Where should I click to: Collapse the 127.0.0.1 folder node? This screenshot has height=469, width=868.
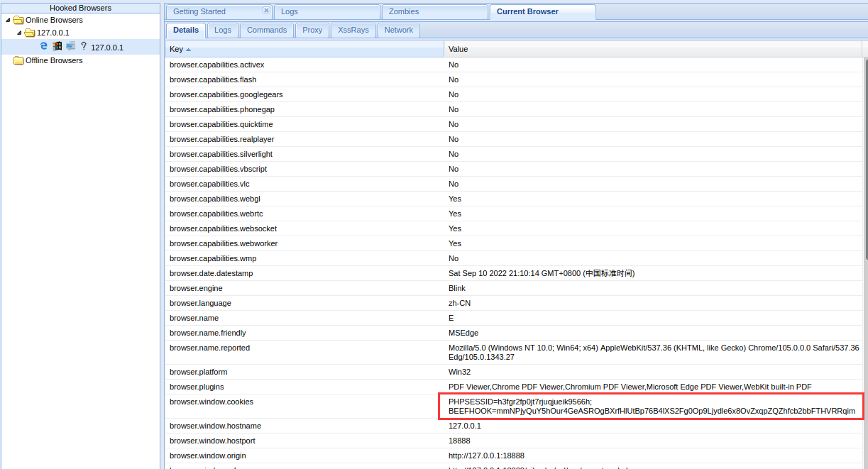tap(19, 33)
